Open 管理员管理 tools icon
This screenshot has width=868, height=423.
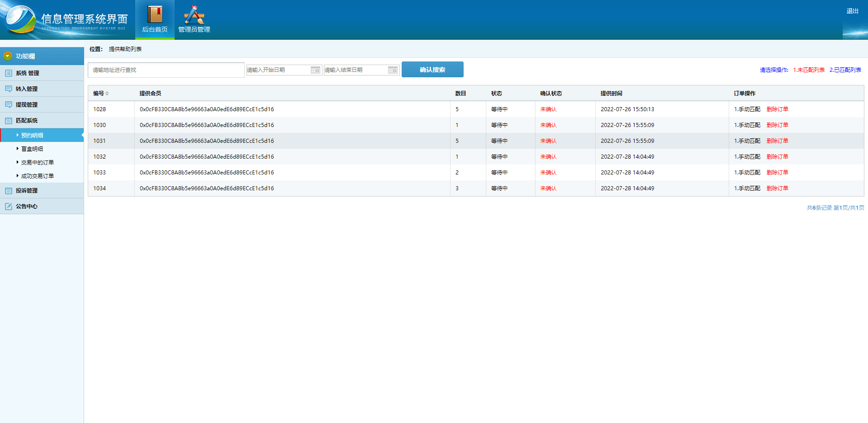click(194, 14)
